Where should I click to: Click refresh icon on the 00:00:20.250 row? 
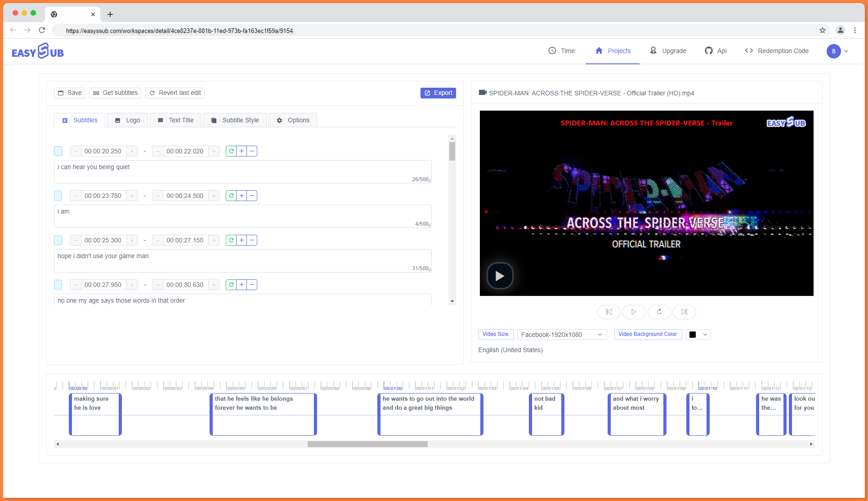coord(231,151)
